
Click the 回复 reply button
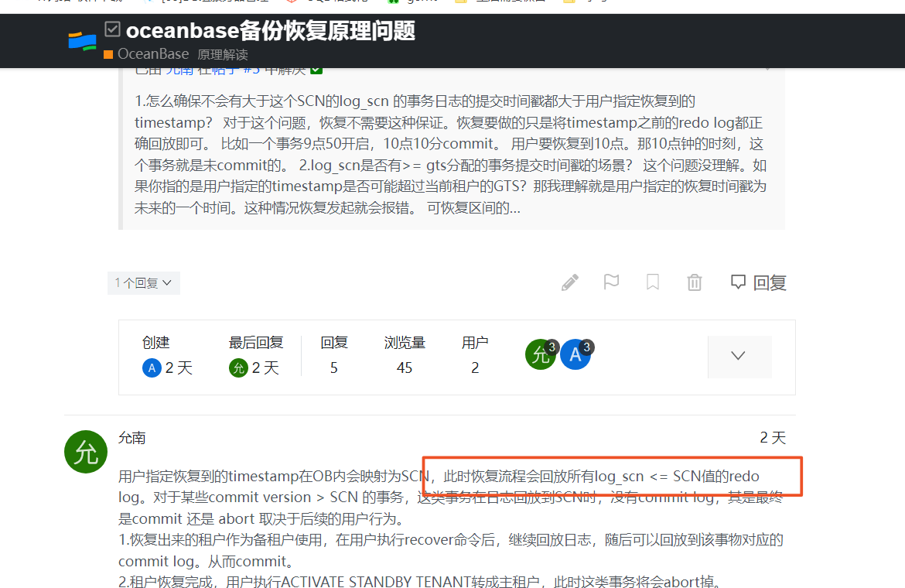(x=758, y=282)
